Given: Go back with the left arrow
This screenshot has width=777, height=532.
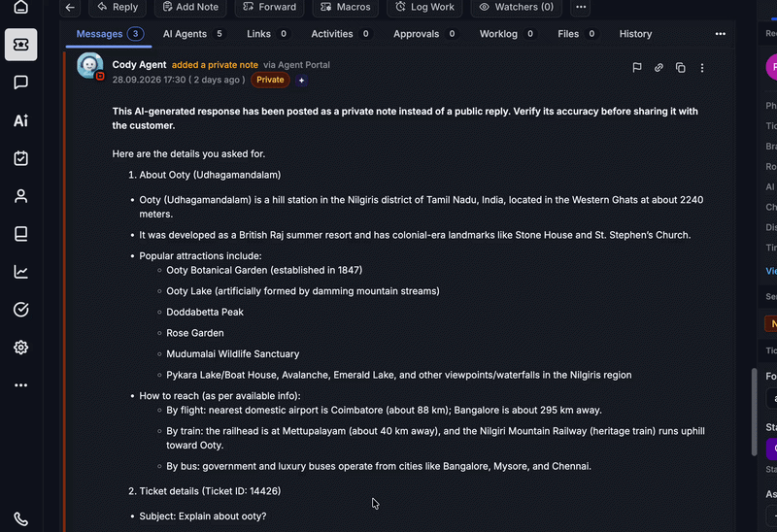Looking at the screenshot, I should click(x=70, y=7).
